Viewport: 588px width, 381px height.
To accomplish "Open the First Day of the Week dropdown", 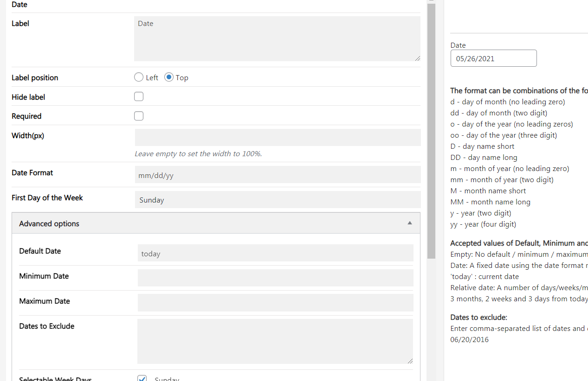I will pos(278,200).
